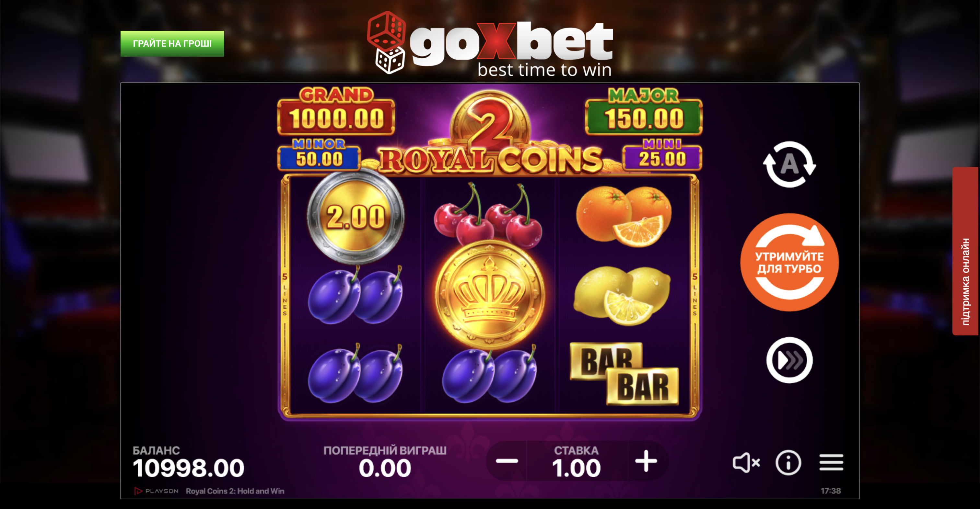Click the Grand 1000.00 jackpot panel

point(336,111)
